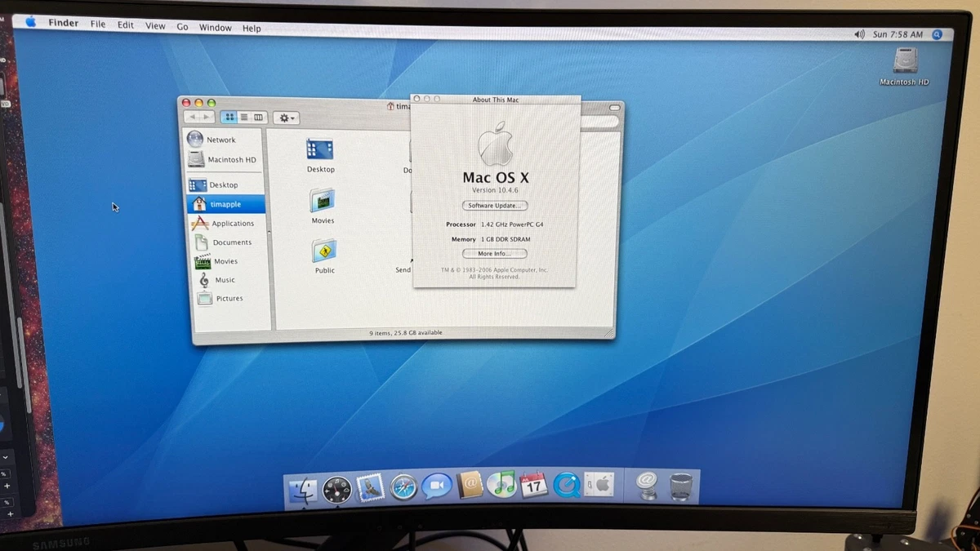The width and height of the screenshot is (980, 551).
Task: Launch iTunes from the Dock
Action: click(x=501, y=485)
